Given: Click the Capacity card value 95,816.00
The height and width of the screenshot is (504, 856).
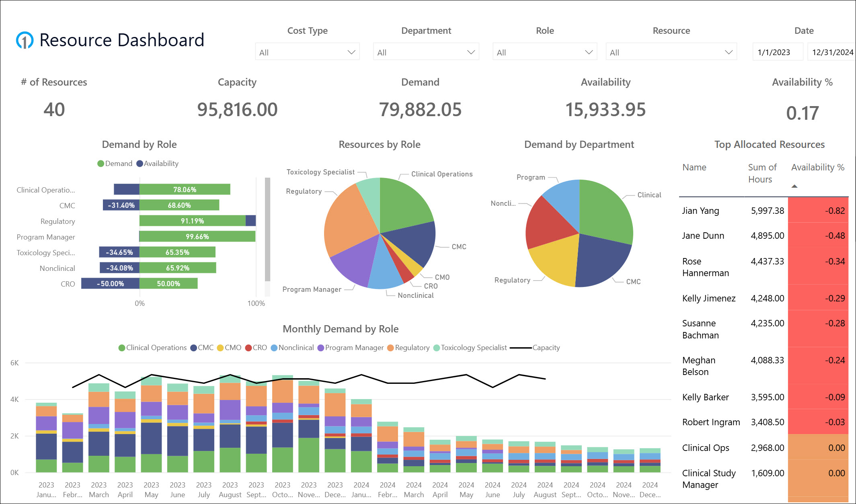Looking at the screenshot, I should pos(237,110).
